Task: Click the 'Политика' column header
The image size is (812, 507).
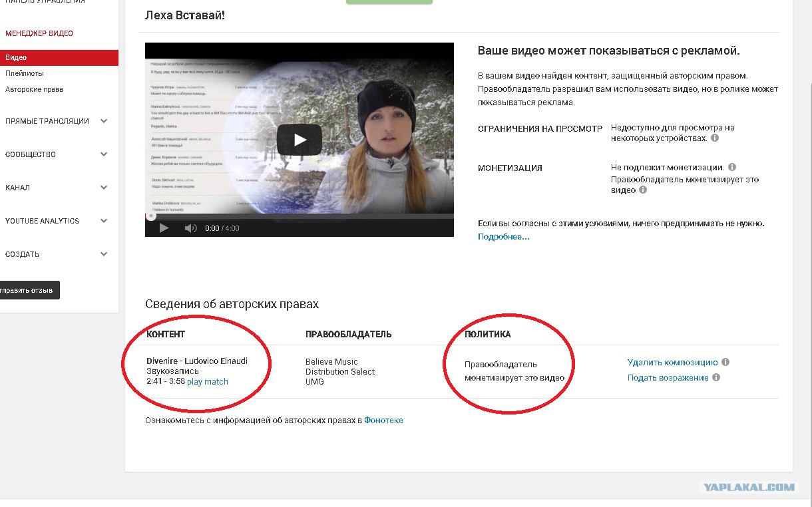Action: tap(488, 334)
